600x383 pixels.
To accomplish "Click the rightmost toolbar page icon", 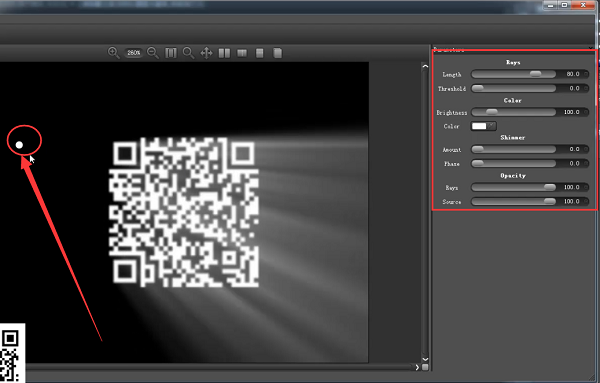I will (278, 53).
